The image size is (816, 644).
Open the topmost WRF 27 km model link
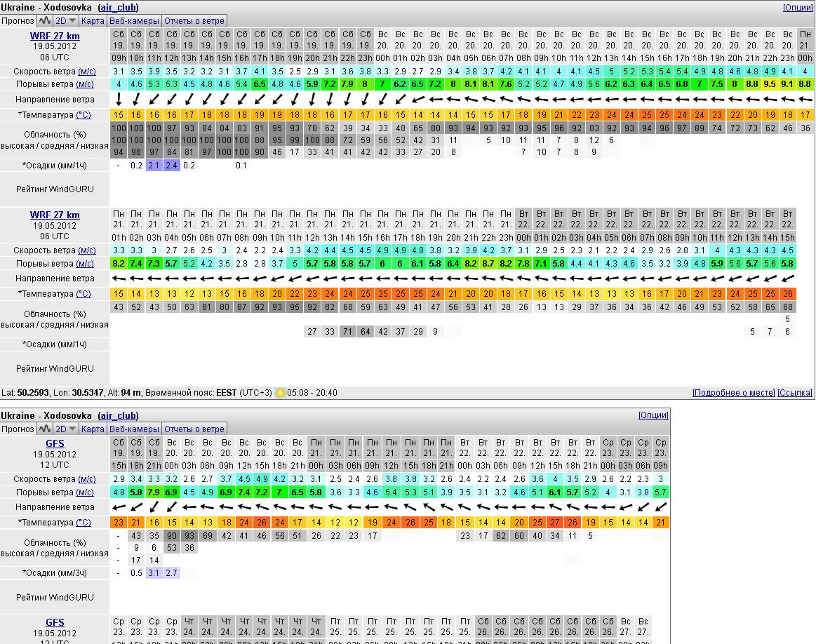pos(55,36)
